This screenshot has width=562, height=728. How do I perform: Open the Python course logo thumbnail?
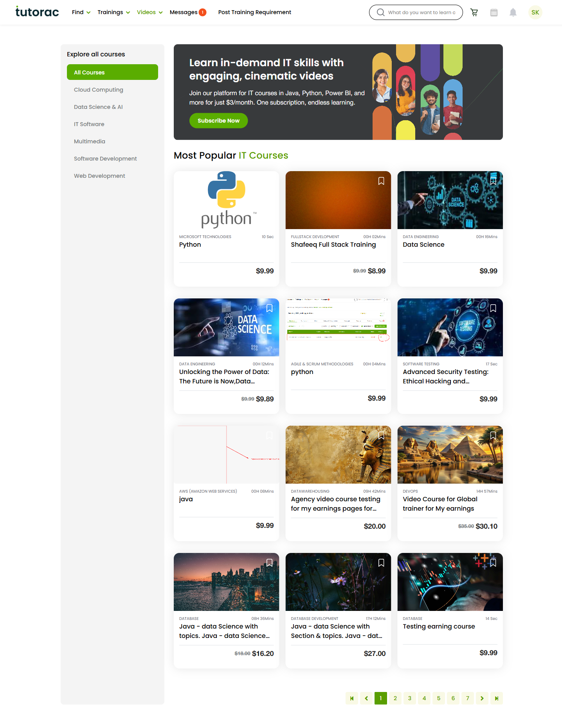pos(226,200)
